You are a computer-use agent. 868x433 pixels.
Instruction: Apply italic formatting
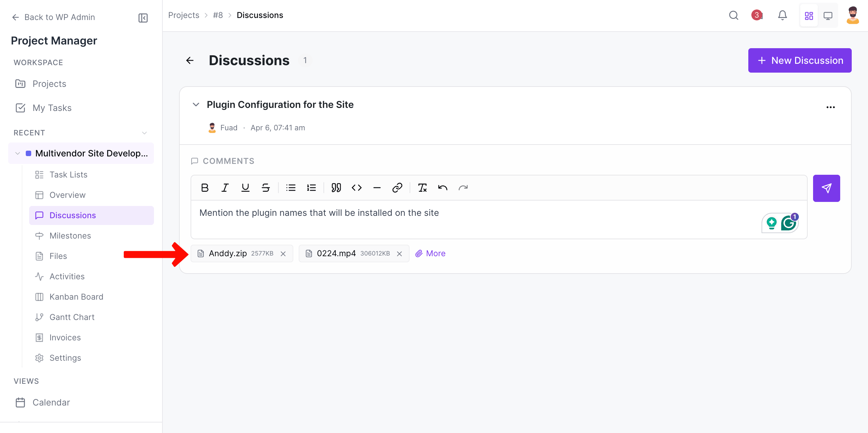click(225, 188)
